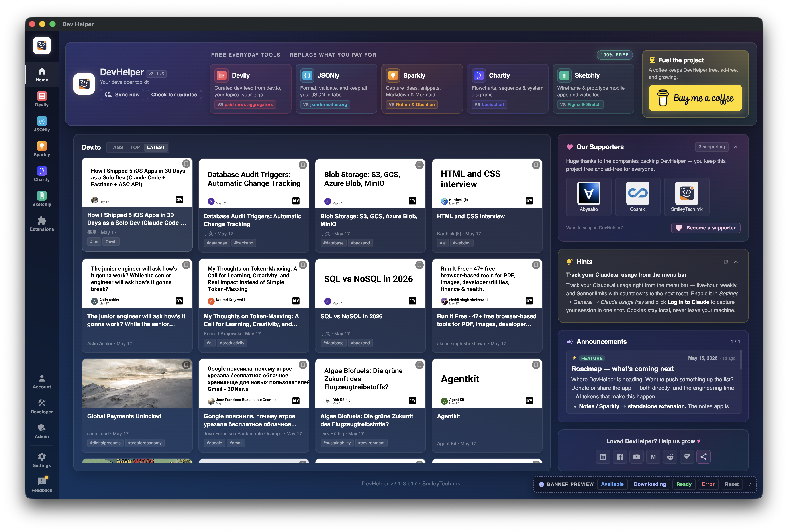The height and width of the screenshot is (532, 788).
Task: Open Sparkly from the left sidebar
Action: pyautogui.click(x=42, y=149)
